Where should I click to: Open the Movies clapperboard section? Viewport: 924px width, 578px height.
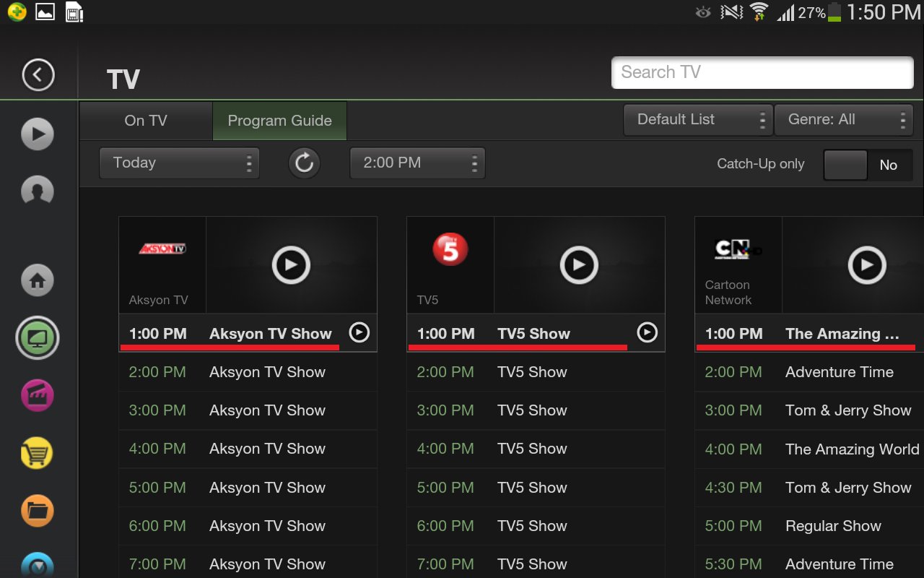point(37,395)
